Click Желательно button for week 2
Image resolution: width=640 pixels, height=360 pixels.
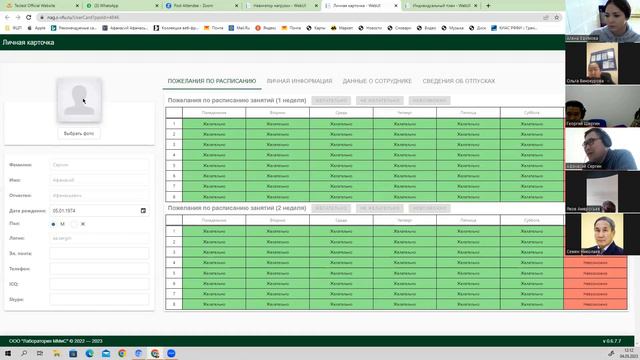331,208
